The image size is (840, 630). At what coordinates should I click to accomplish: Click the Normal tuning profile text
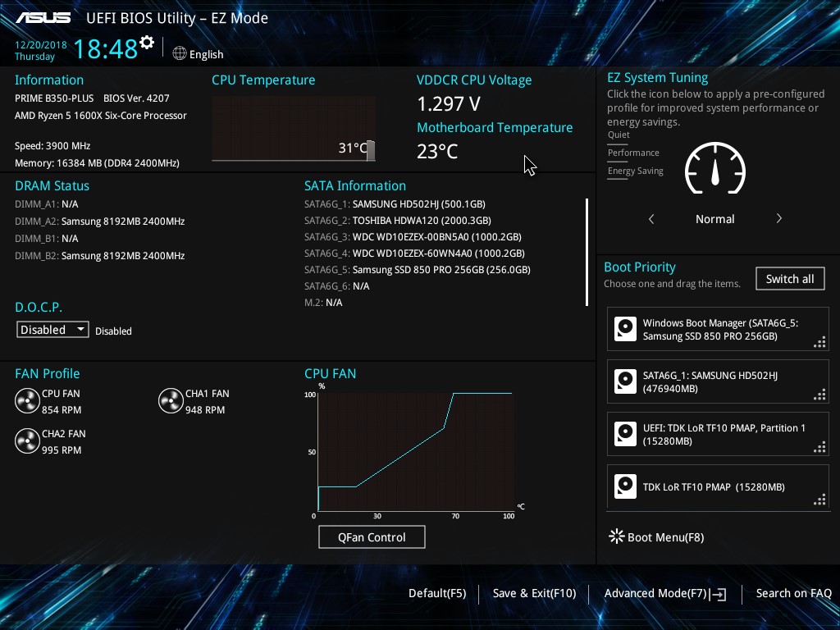tap(714, 219)
